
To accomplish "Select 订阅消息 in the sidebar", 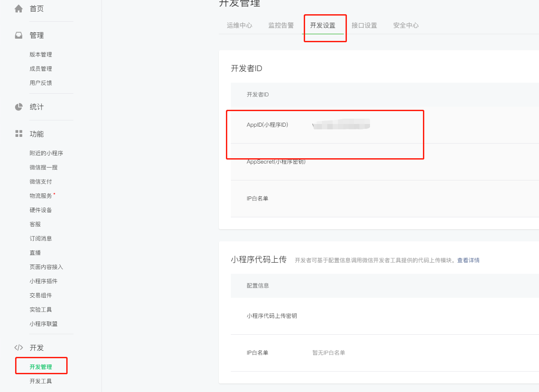I will 41,239.
